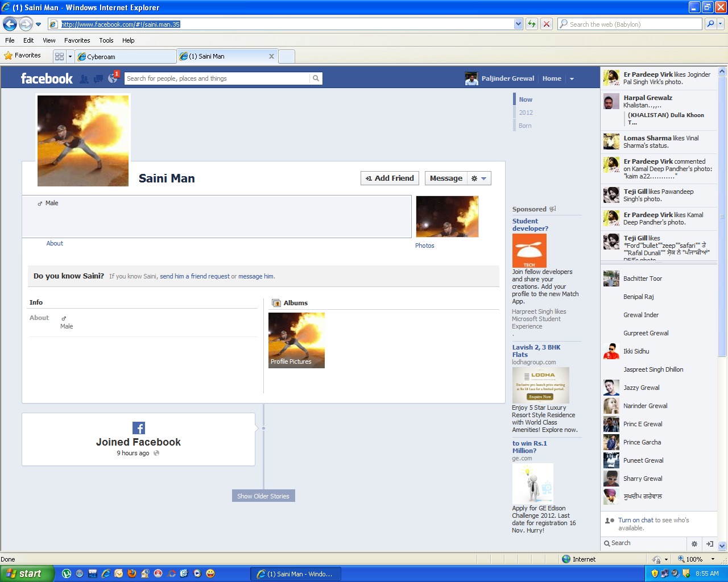This screenshot has width=728, height=582.
Task: Open uTorrent in quick launch
Action: pos(67,573)
